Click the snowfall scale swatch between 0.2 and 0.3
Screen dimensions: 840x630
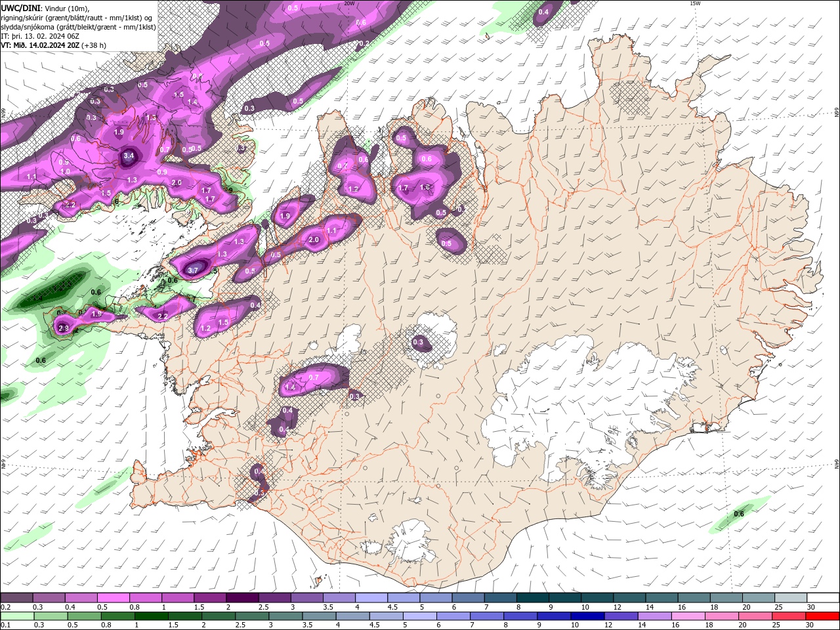(16, 598)
